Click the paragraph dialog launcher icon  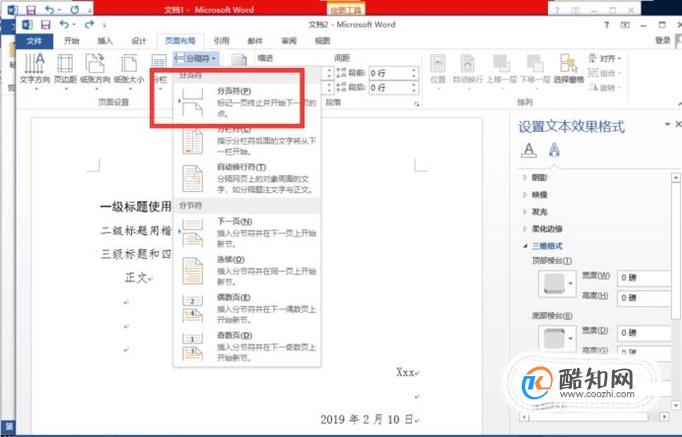(x=417, y=104)
